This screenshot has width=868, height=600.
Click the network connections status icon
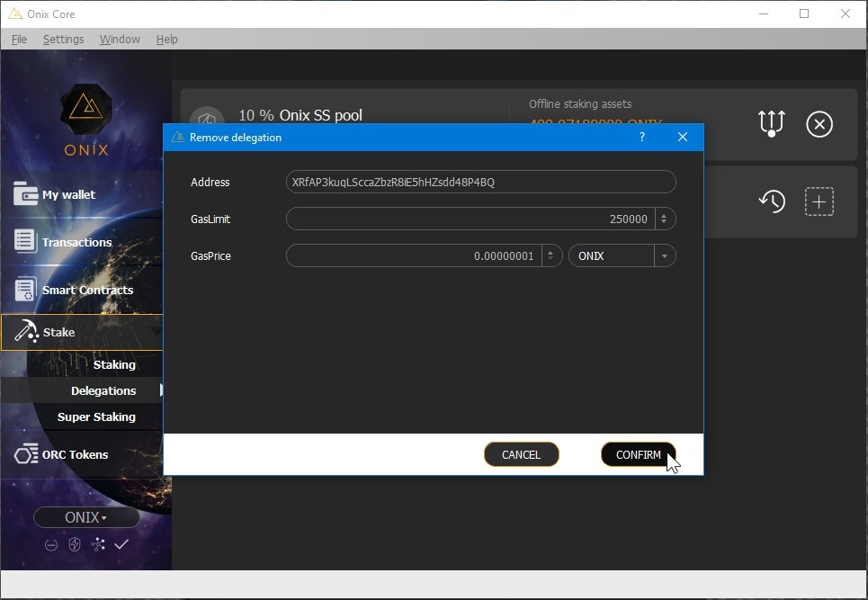98,544
